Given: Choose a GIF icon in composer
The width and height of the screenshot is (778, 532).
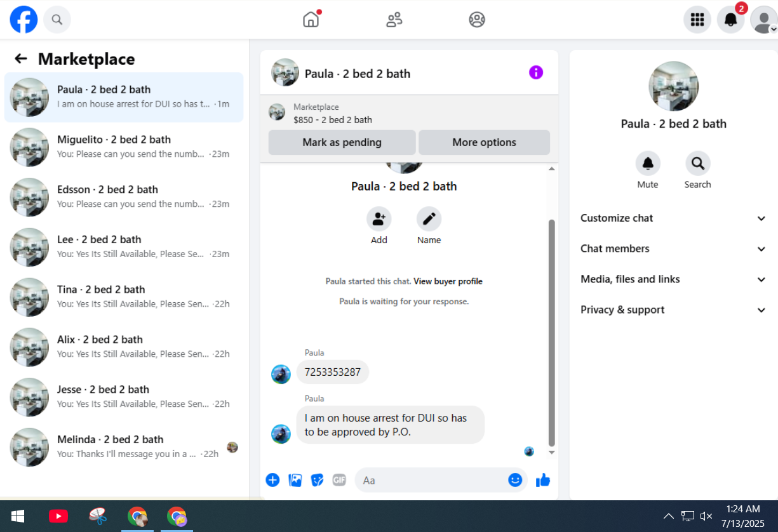Looking at the screenshot, I should 339,480.
